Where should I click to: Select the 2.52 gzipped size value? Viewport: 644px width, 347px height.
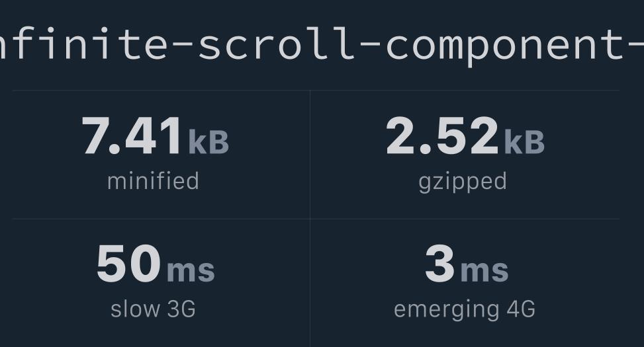point(442,135)
